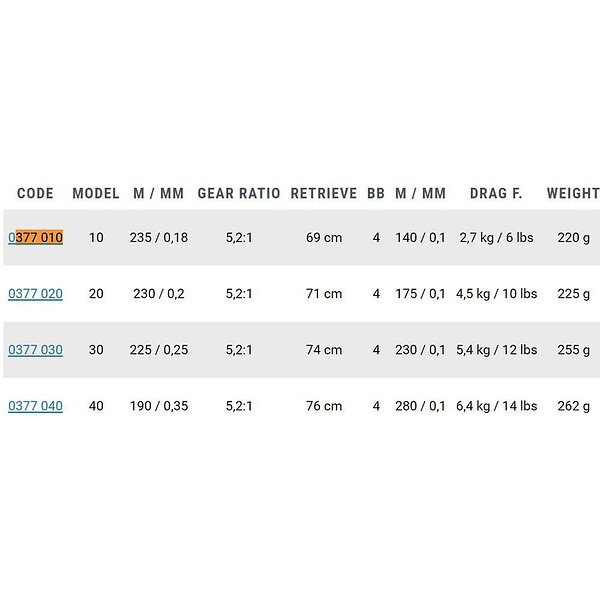The image size is (600, 600).
Task: Click the 225 g weight cell
Action: 573,294
